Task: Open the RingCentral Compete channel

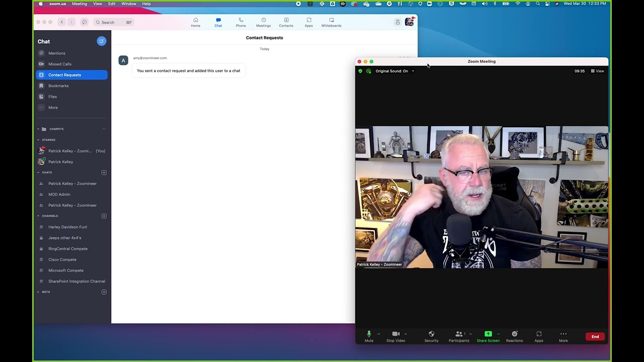Action: click(x=71, y=249)
